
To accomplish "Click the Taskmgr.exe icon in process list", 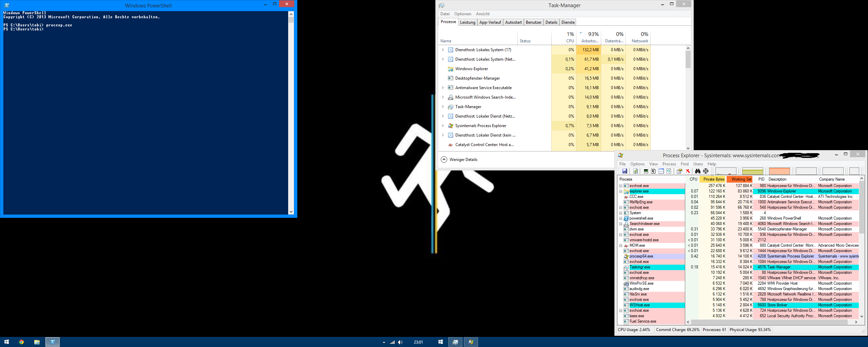I will coord(626,267).
